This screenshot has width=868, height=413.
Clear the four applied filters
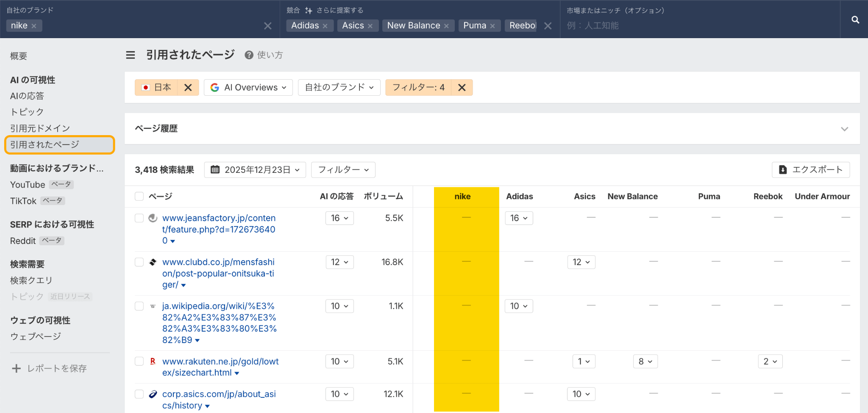pos(462,88)
